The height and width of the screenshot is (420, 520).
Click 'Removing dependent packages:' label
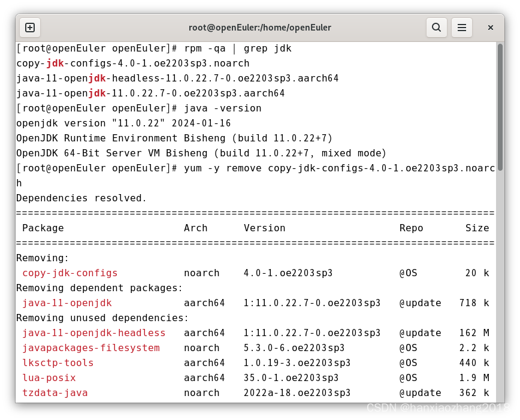(99, 288)
